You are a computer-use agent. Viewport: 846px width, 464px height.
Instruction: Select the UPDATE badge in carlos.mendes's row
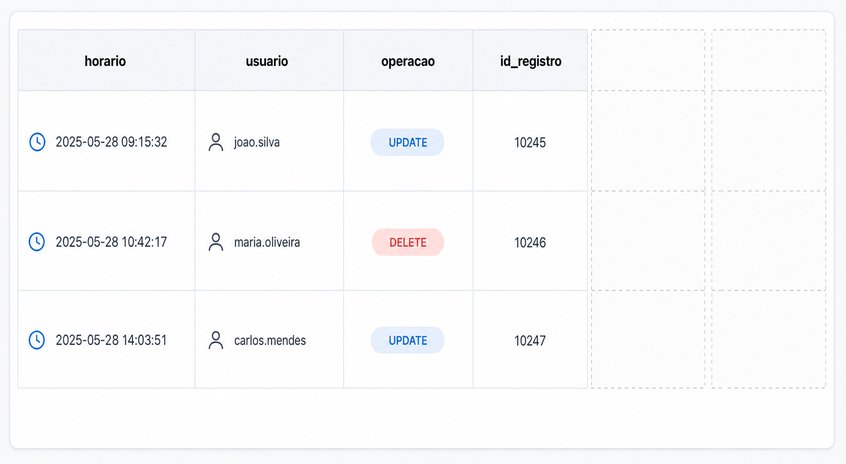click(407, 340)
